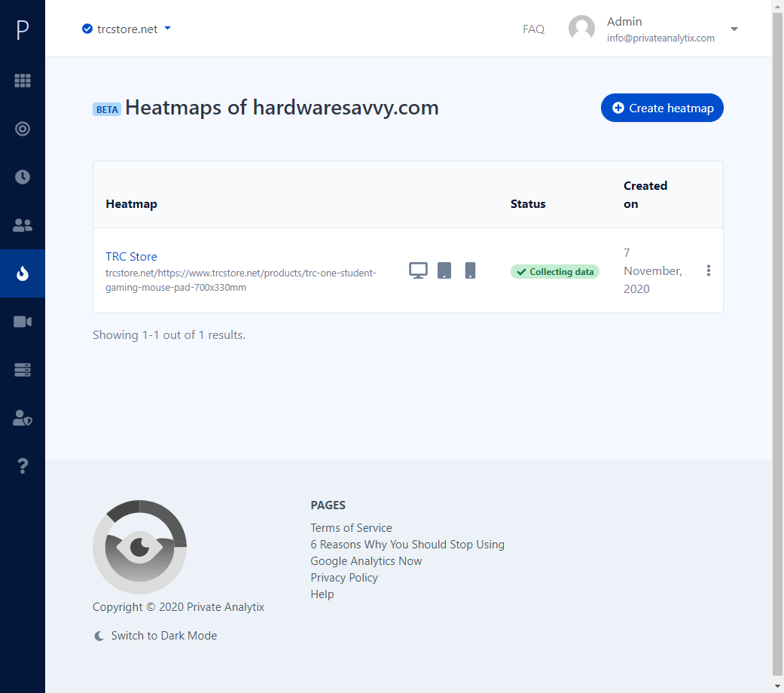
Task: Open the three-dot menu for TRC Store
Action: pyautogui.click(x=709, y=270)
